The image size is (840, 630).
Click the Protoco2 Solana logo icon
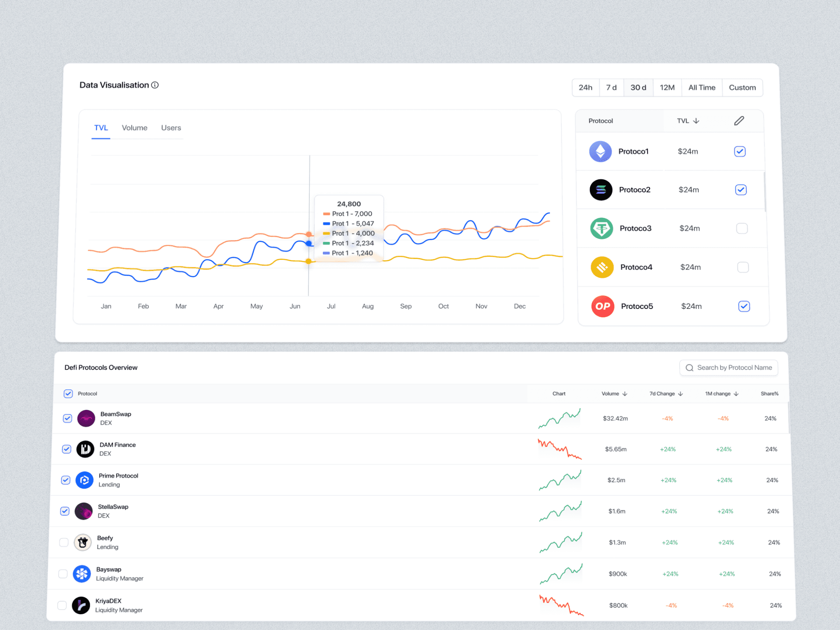coord(601,190)
